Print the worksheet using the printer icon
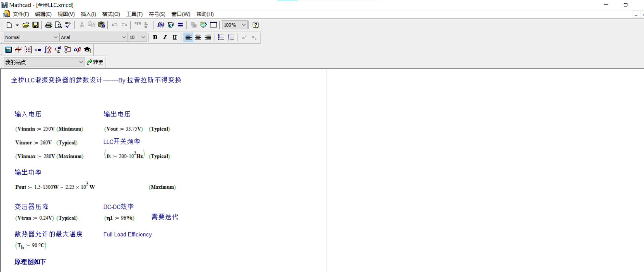The image size is (644, 272). click(49, 25)
